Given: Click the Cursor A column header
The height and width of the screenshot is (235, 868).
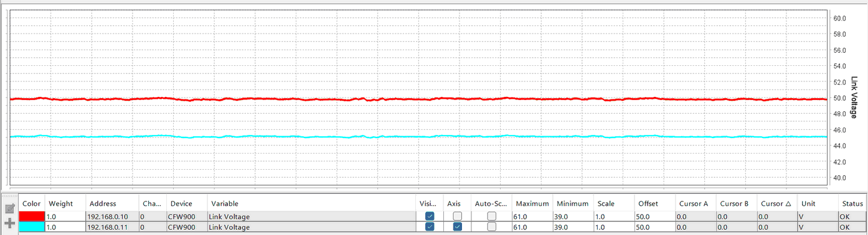Looking at the screenshot, I should click(696, 203).
